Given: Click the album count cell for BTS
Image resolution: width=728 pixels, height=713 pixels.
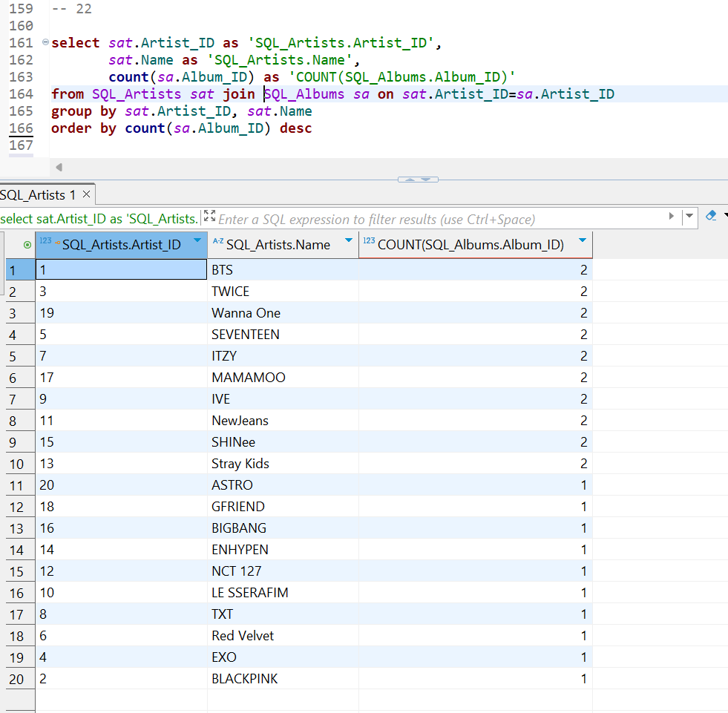Looking at the screenshot, I should 476,270.
